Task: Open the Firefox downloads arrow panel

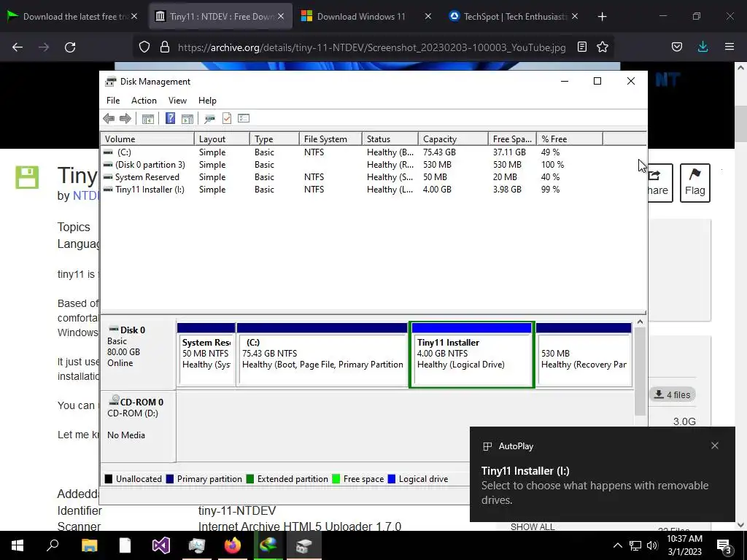Action: point(703,47)
